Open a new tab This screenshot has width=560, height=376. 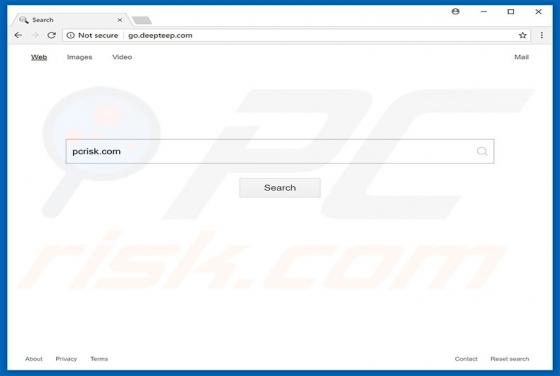(x=142, y=20)
